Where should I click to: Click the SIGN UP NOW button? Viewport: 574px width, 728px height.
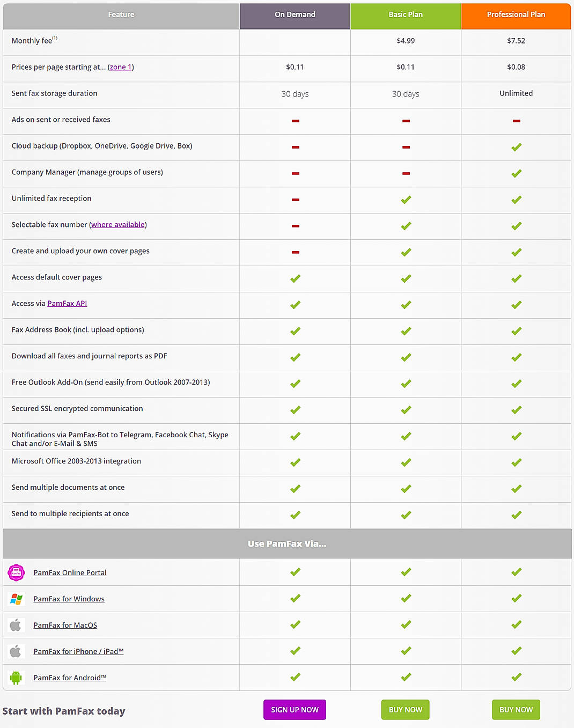pos(295,709)
